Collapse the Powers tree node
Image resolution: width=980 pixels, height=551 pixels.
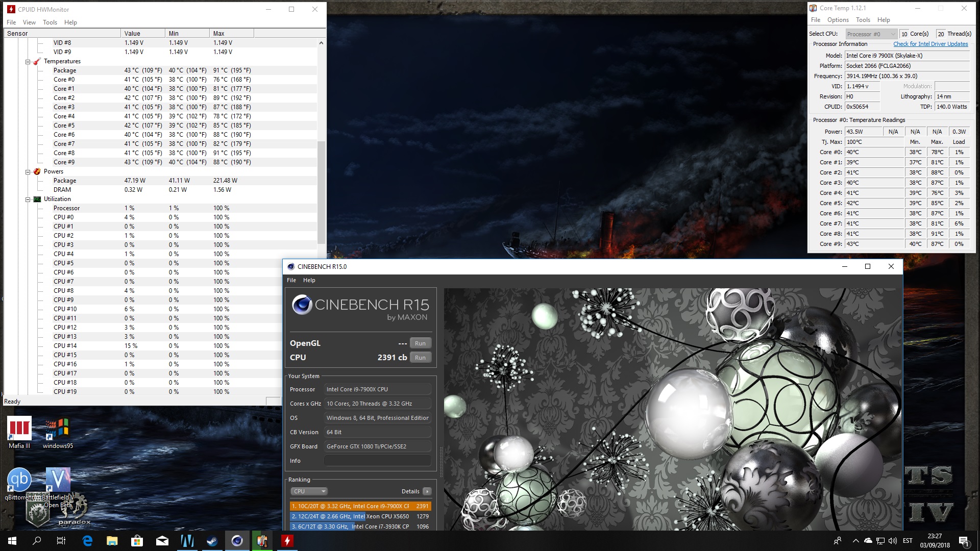point(28,172)
